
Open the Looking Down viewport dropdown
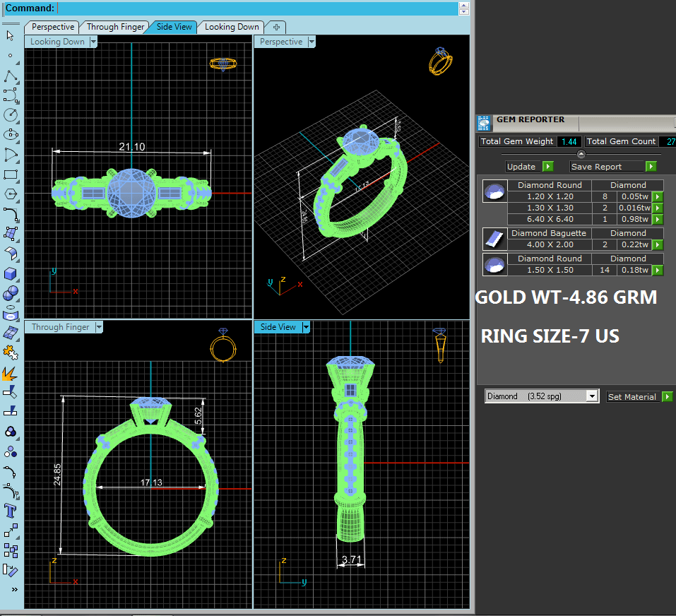(x=93, y=42)
